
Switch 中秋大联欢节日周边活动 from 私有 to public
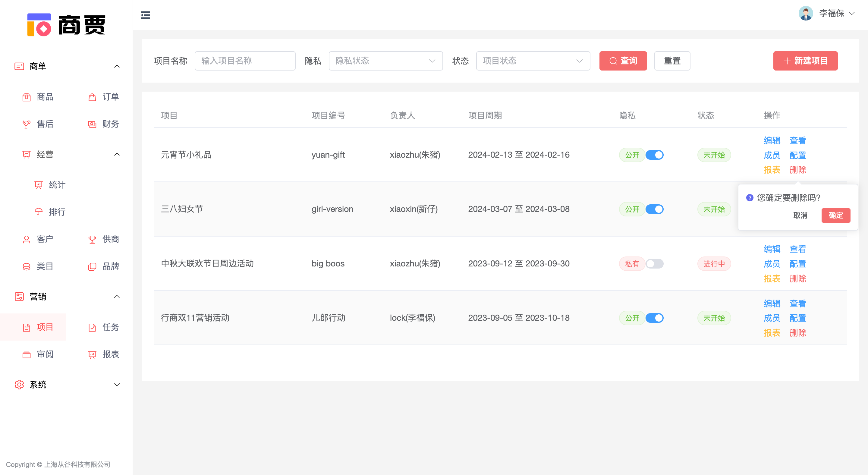click(x=654, y=264)
